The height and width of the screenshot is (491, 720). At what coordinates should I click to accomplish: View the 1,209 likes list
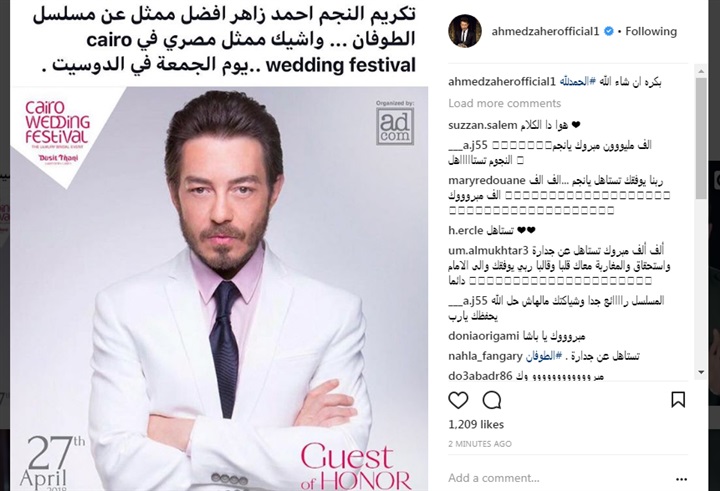coord(476,424)
